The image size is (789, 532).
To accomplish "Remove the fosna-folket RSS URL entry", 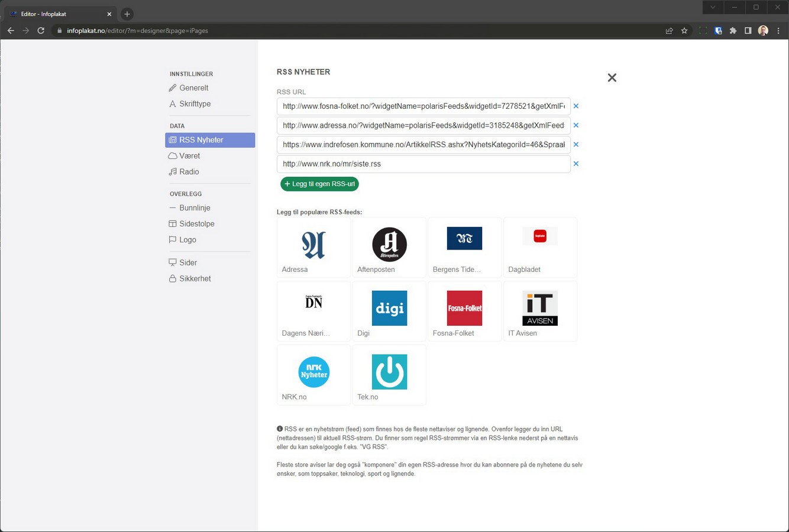I will click(x=576, y=106).
